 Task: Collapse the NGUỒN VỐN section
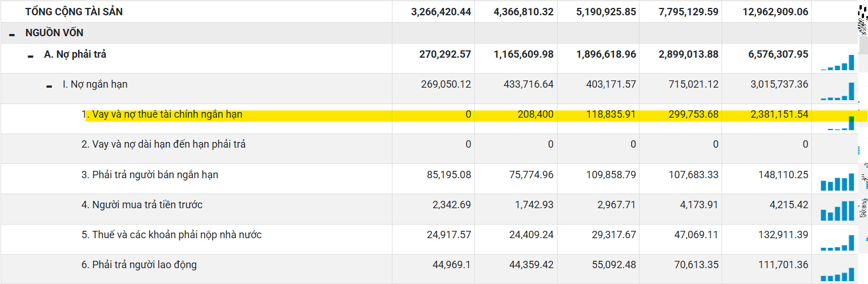point(12,35)
